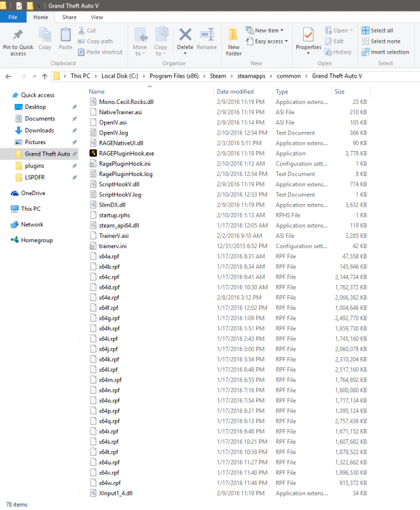Click Local Disk (C:) breadcrumb
This screenshot has width=420, height=510.
120,76
